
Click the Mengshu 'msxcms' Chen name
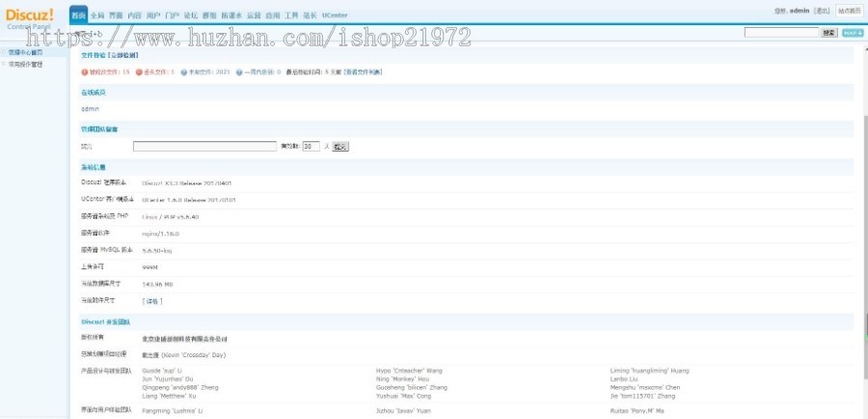[x=645, y=387]
